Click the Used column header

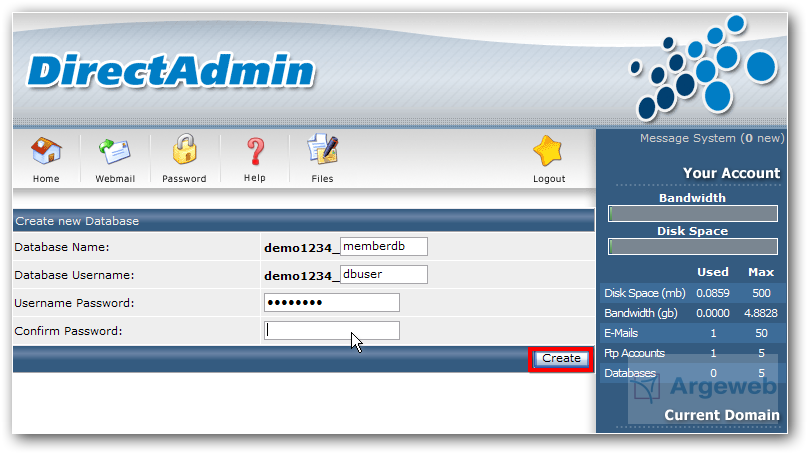[713, 272]
